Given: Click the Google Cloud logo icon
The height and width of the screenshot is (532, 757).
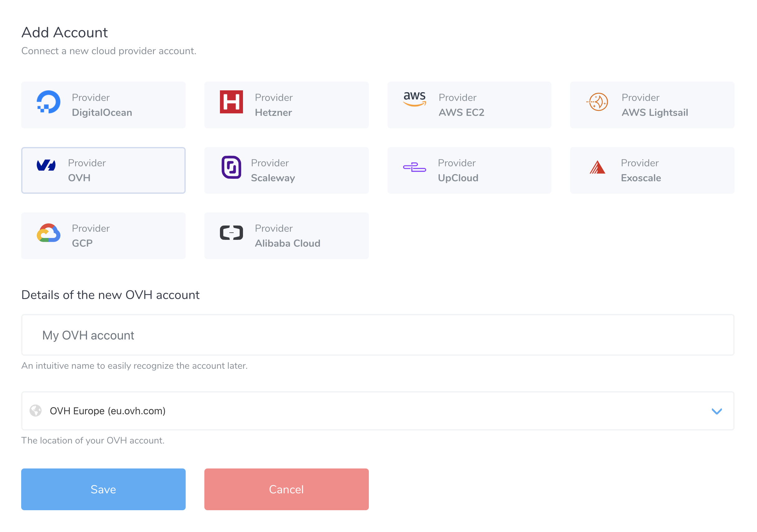Looking at the screenshot, I should click(49, 233).
